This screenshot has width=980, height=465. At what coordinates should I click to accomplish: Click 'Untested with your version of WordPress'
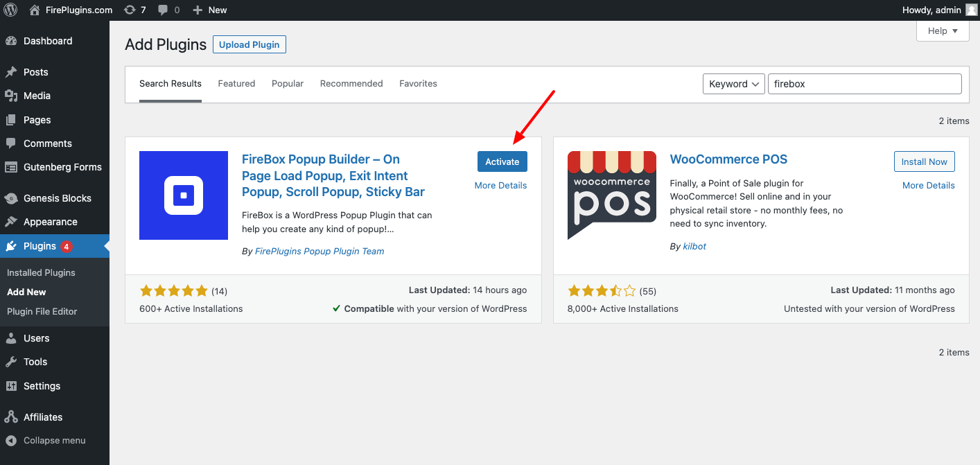pos(869,309)
